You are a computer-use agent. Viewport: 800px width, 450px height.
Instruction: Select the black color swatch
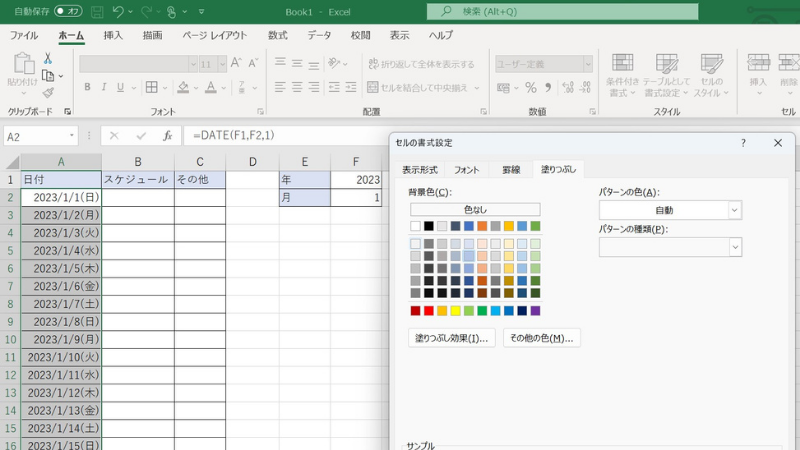[x=429, y=226]
